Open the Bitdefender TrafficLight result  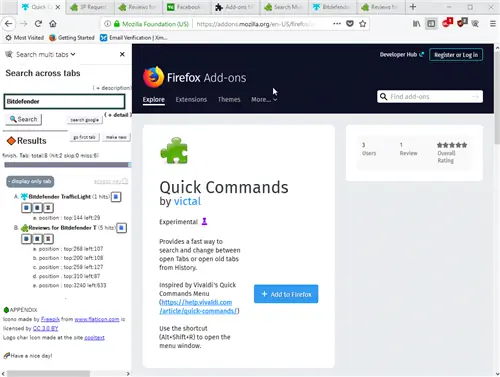click(x=59, y=197)
